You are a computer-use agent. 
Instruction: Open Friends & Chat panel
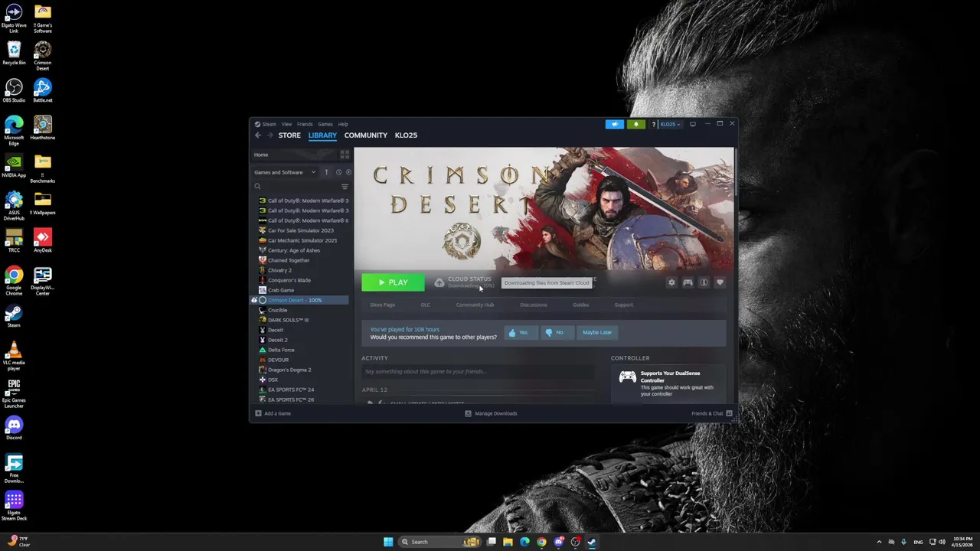click(x=711, y=413)
